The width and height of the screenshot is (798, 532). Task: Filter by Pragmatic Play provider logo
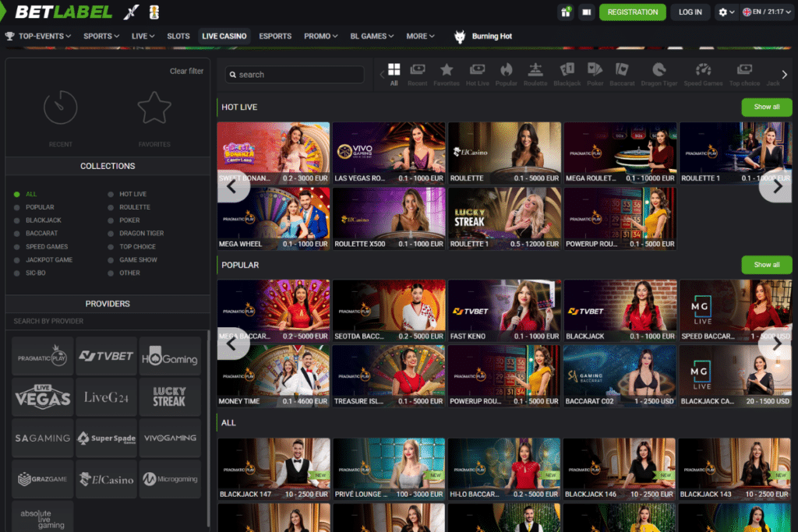[x=43, y=356]
